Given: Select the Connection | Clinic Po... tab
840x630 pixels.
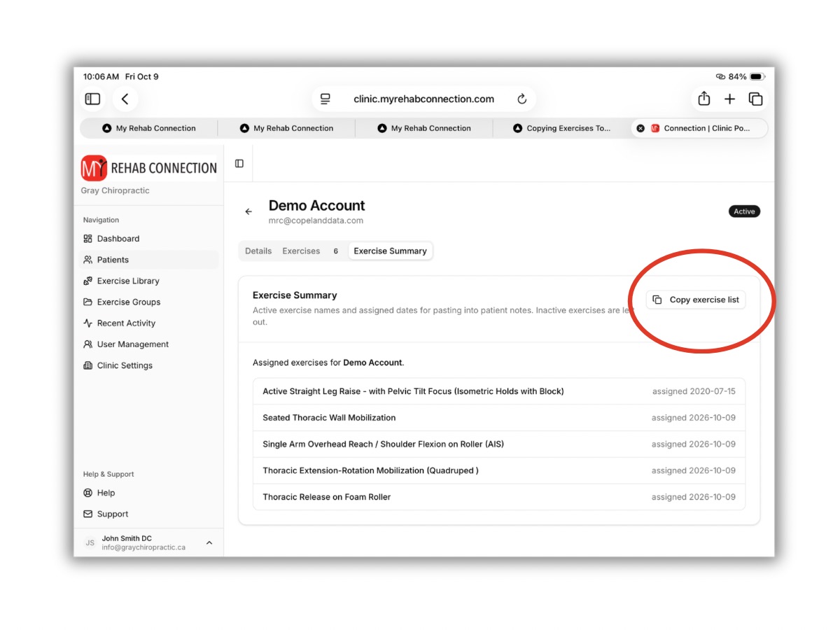Looking at the screenshot, I should point(700,128).
